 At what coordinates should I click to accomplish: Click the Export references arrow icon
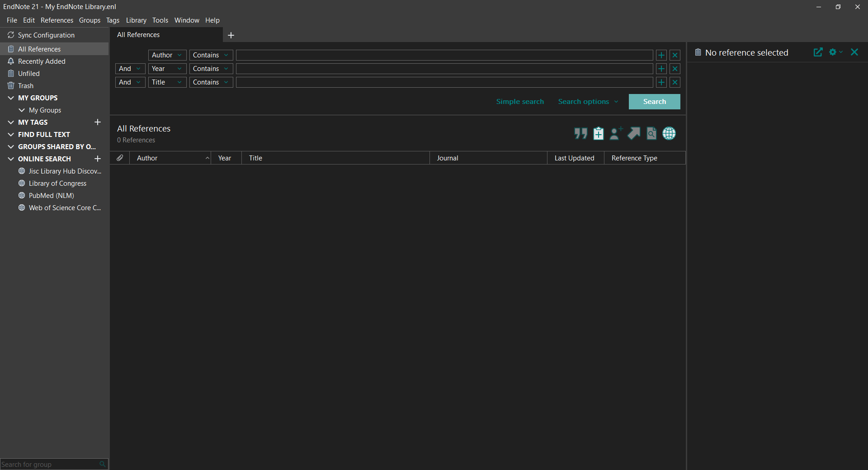point(634,133)
